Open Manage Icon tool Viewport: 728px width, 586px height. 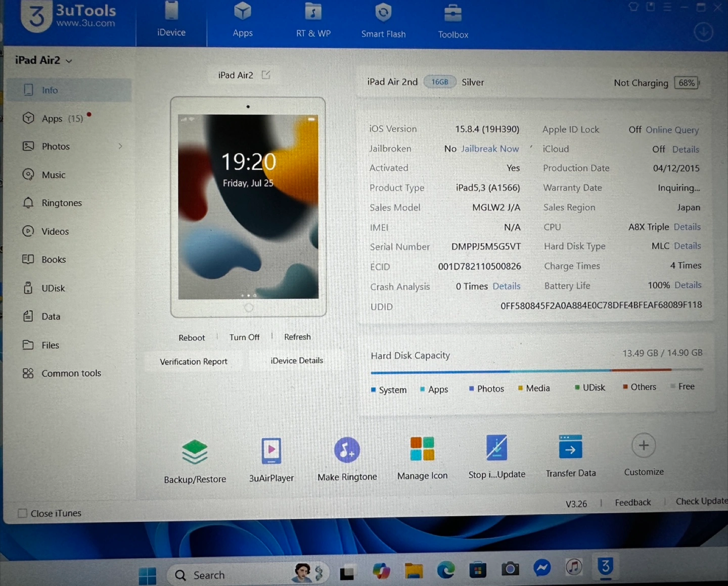point(422,458)
